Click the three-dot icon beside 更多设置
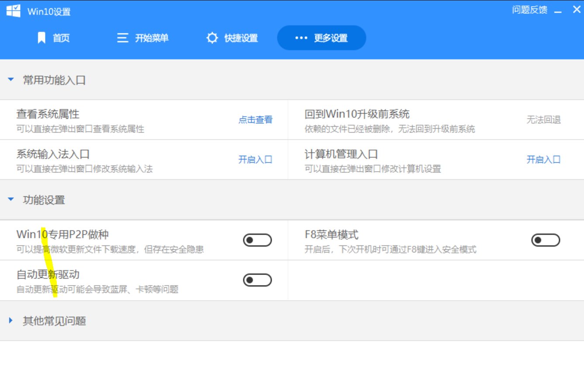584x392 pixels. click(x=301, y=38)
